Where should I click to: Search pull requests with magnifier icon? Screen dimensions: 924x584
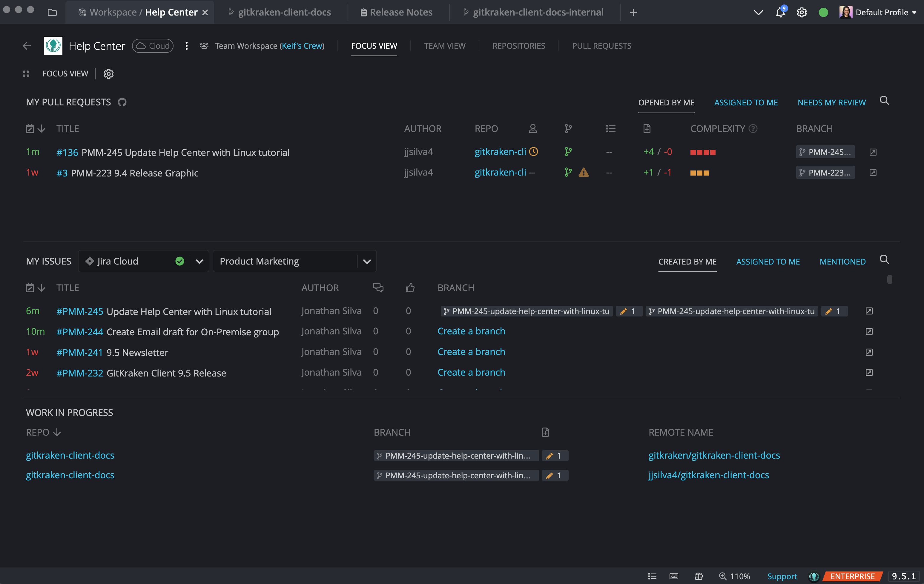884,101
